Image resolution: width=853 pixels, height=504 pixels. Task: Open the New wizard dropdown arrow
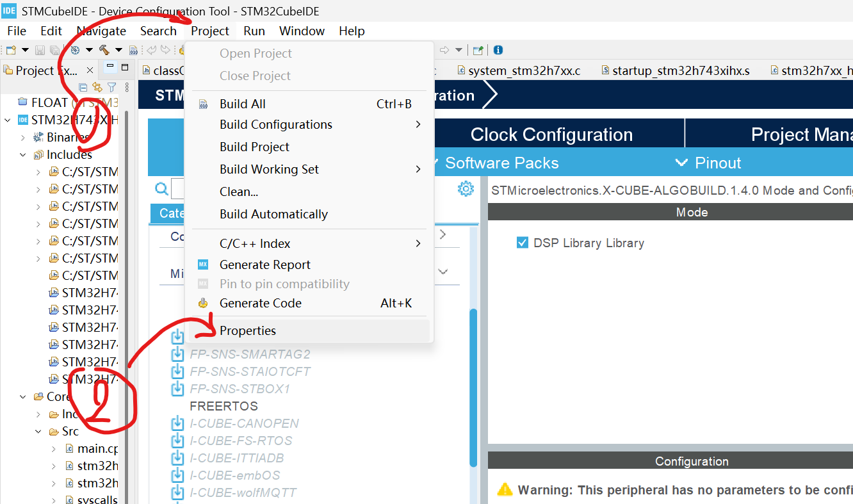(25, 50)
